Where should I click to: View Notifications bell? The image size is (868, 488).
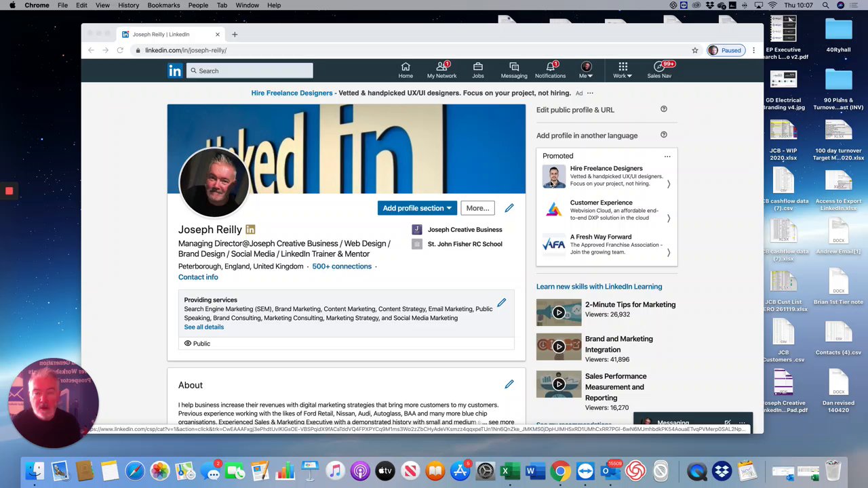click(550, 70)
